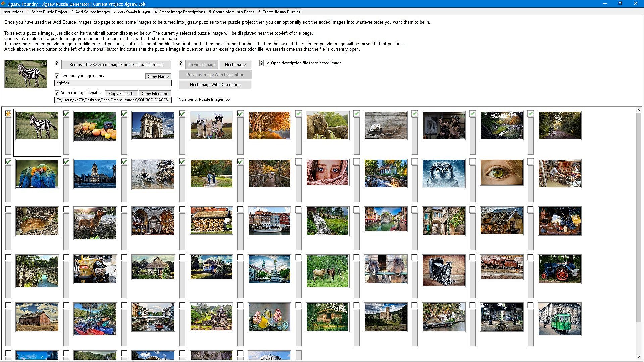Screen dimensions: 644x362
Task: Click empty box beside red scarf face thumbnail
Action: coord(298,162)
